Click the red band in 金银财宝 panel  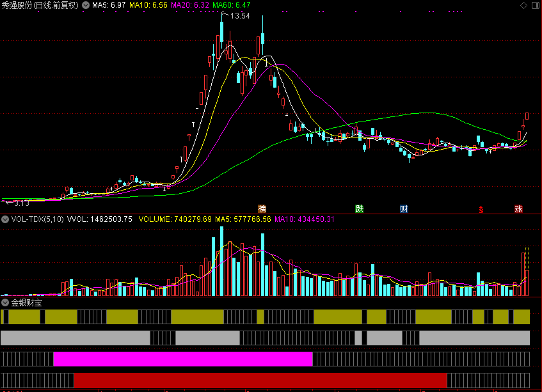260,380
